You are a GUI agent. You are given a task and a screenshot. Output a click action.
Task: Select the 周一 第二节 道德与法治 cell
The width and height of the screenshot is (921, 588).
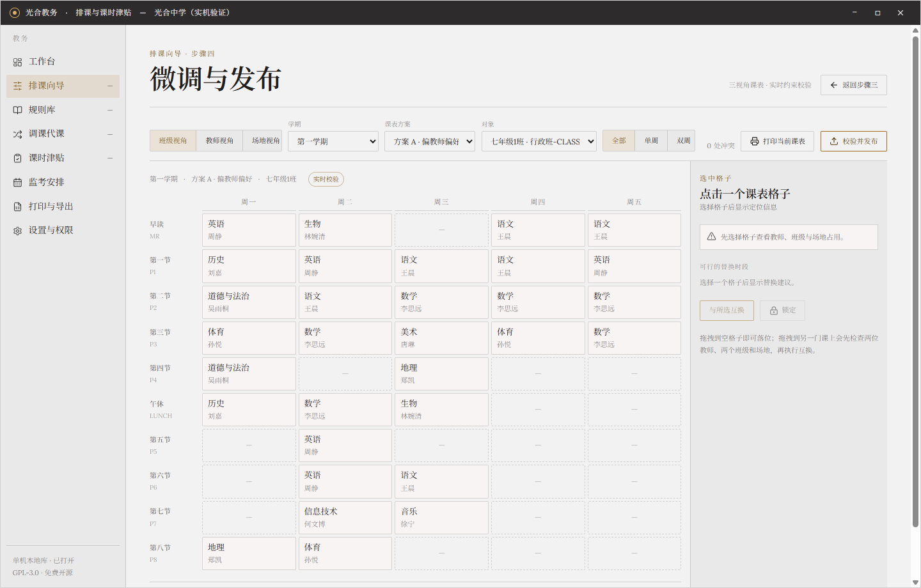point(249,302)
